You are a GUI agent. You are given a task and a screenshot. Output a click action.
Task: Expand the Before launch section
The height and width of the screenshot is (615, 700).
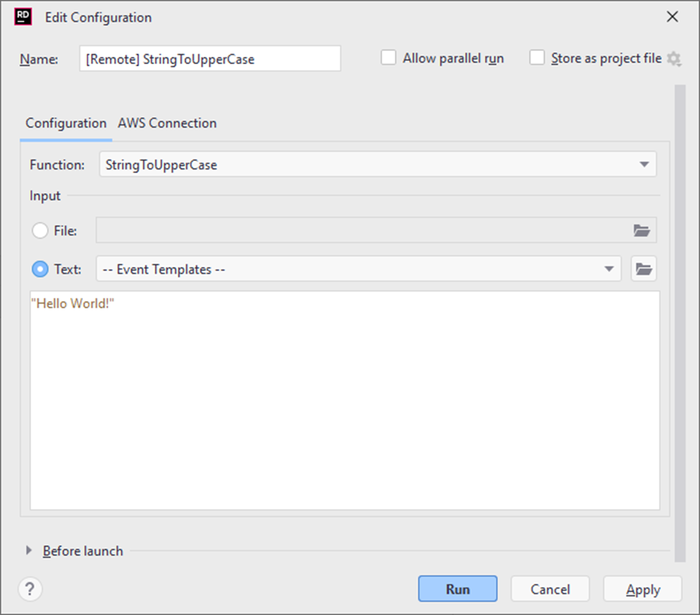click(29, 551)
